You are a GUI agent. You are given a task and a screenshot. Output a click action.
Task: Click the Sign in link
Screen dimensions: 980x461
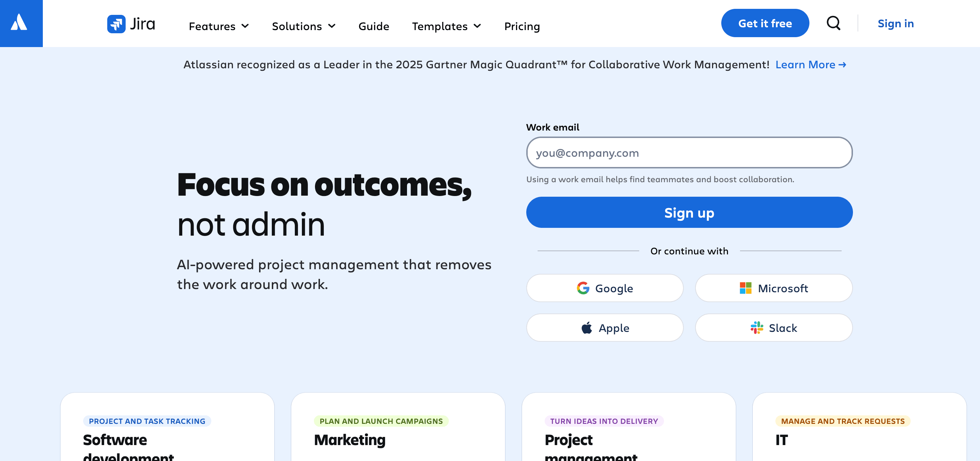point(895,23)
